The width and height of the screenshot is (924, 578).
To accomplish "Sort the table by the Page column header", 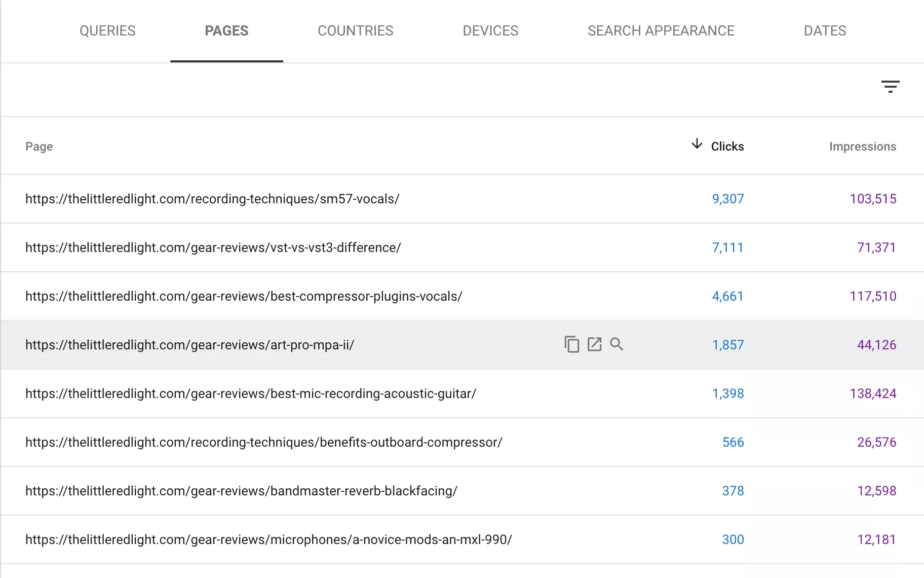I will (x=39, y=147).
